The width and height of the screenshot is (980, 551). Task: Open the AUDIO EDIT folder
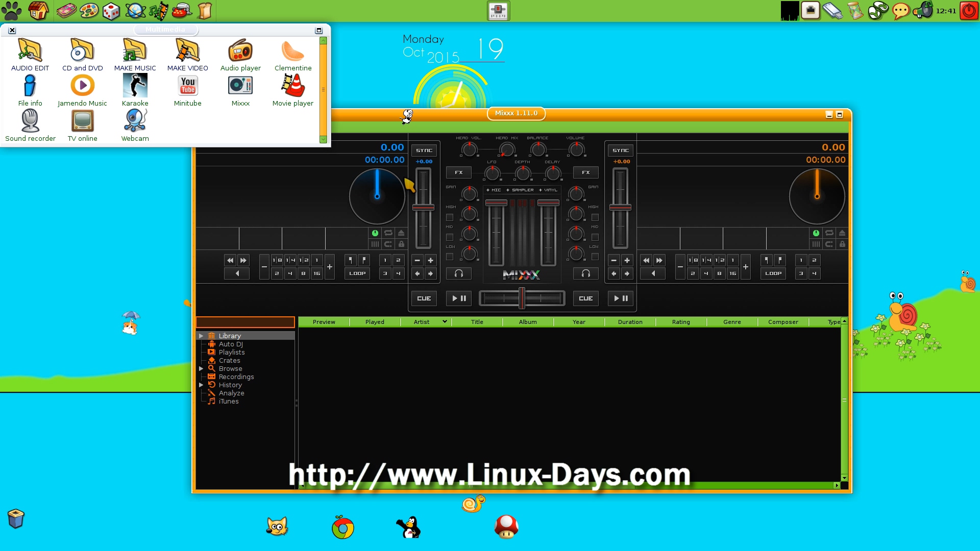click(x=30, y=55)
